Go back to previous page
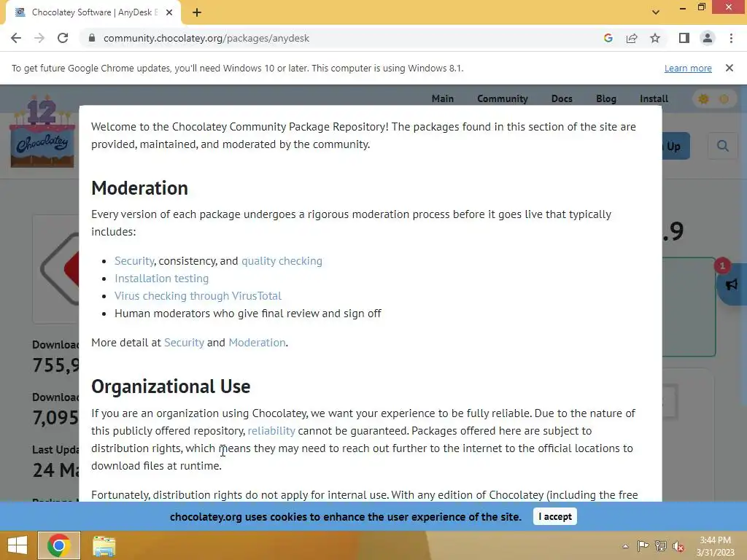 16,38
